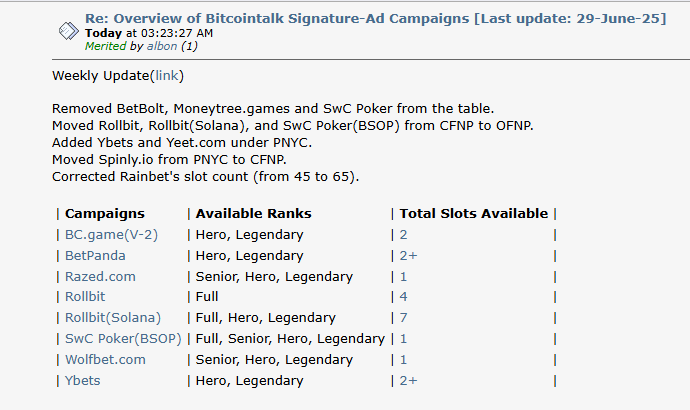Open albon's profile link
Viewport: 690px width, 410px height.
162,46
